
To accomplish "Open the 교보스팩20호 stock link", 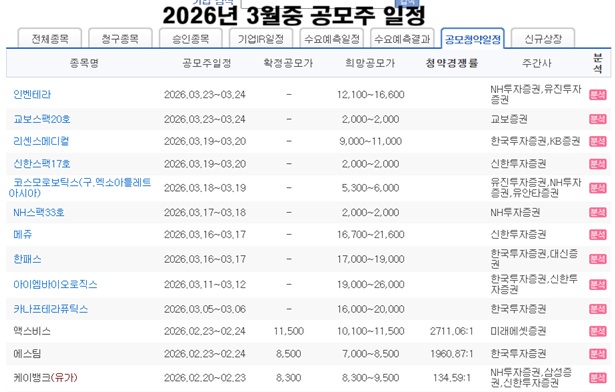I will coord(42,119).
